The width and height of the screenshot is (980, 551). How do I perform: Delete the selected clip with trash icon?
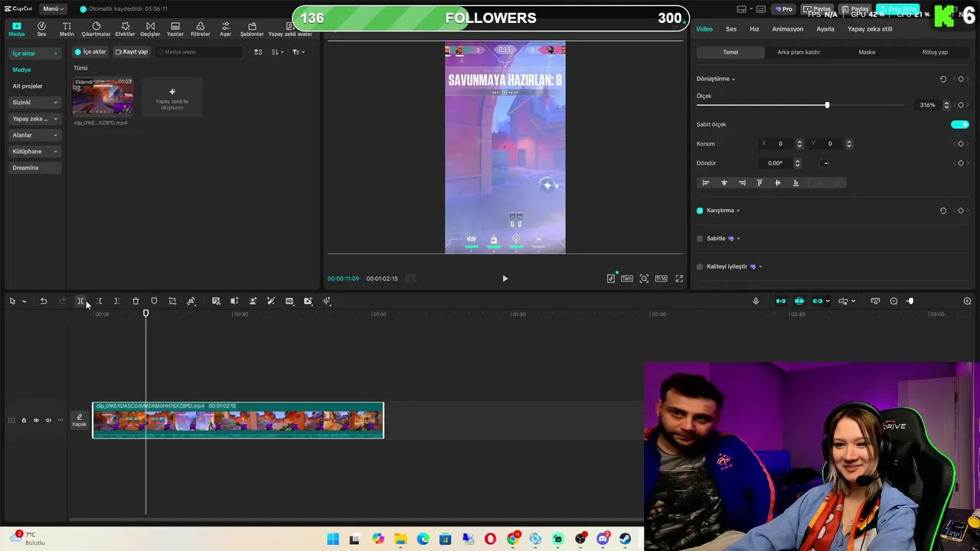136,301
